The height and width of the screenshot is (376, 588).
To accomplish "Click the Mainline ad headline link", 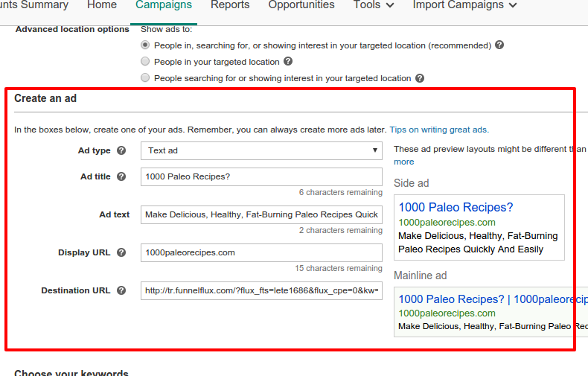I will coord(493,299).
